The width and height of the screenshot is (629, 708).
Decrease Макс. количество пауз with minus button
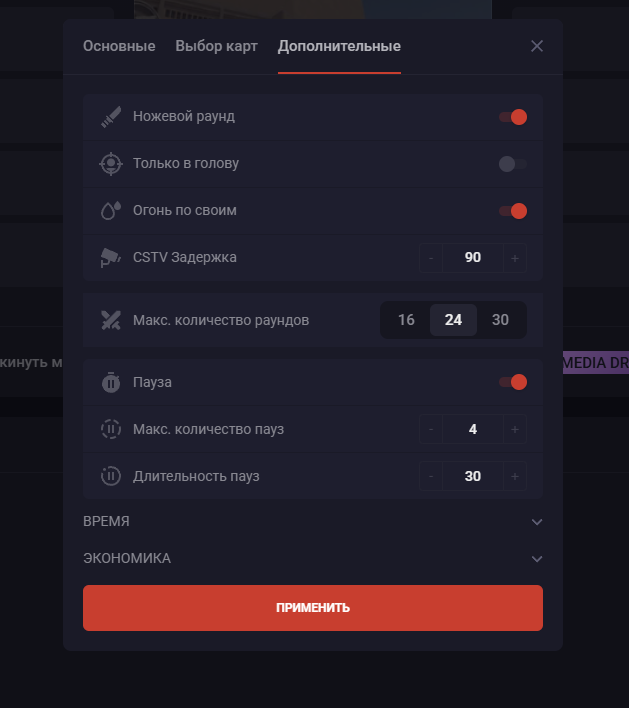pos(431,429)
